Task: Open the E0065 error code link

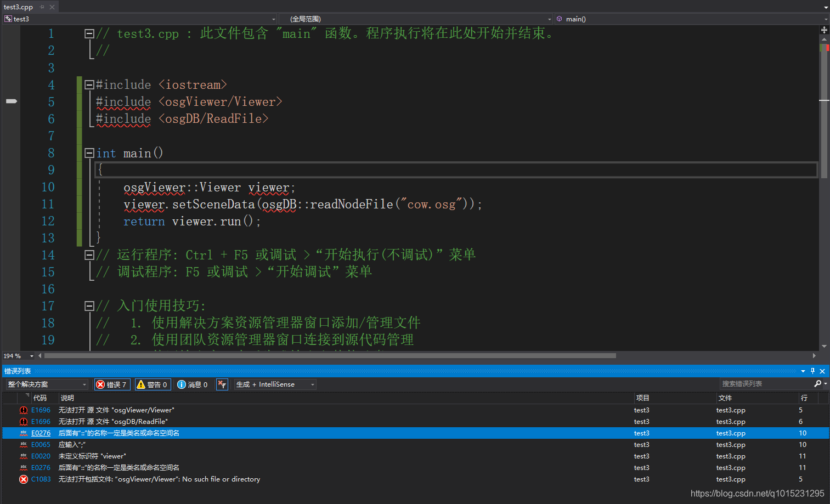Action: point(41,445)
